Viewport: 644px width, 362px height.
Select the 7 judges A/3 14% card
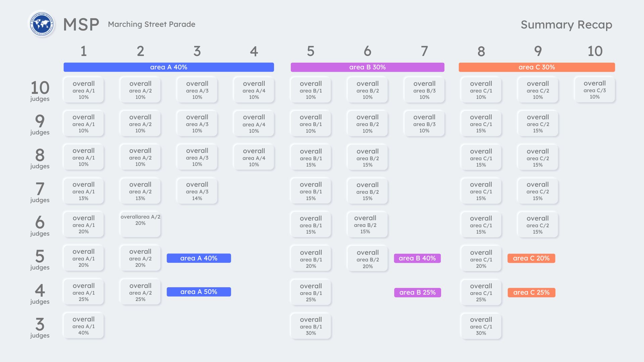(x=197, y=191)
